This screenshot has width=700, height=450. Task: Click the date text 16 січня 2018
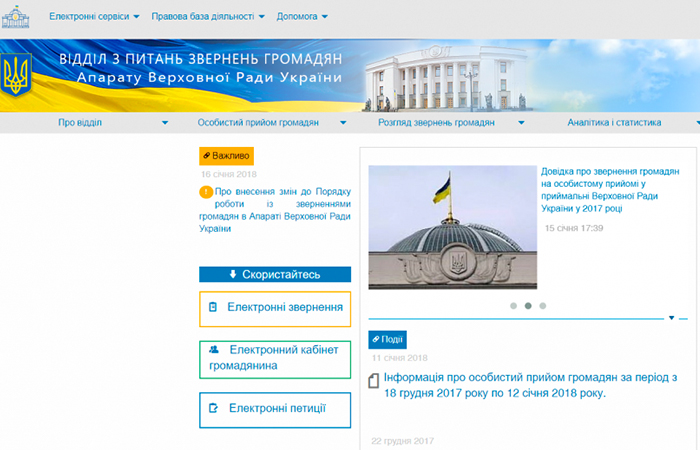[229, 174]
